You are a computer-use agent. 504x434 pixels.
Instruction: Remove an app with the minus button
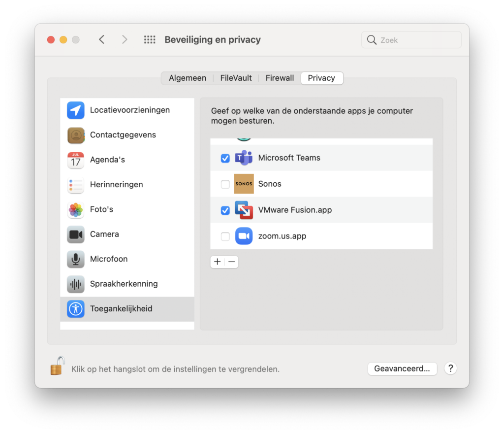coord(231,262)
